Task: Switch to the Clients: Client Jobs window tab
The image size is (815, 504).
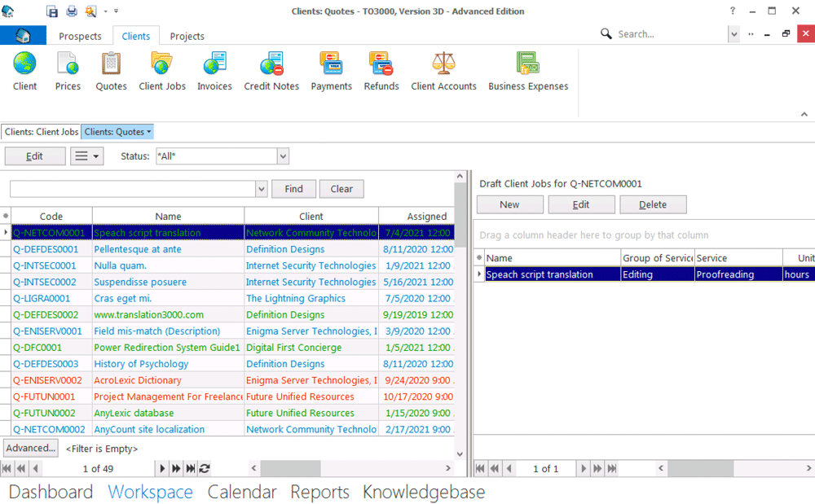Action: [x=42, y=132]
